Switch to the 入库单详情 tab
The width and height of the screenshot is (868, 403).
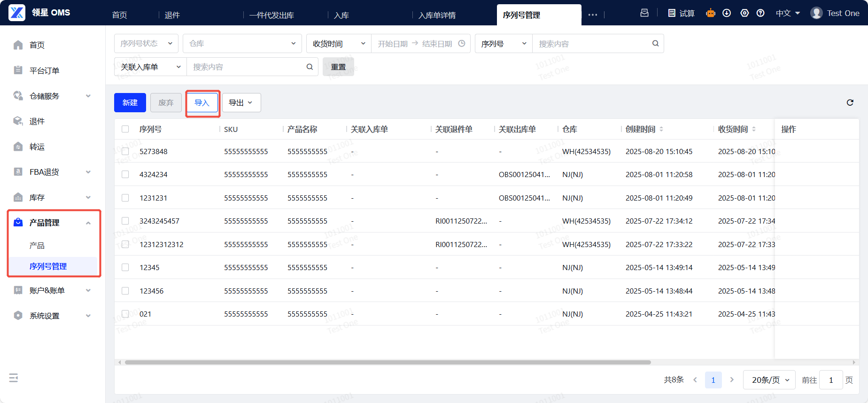(x=437, y=15)
